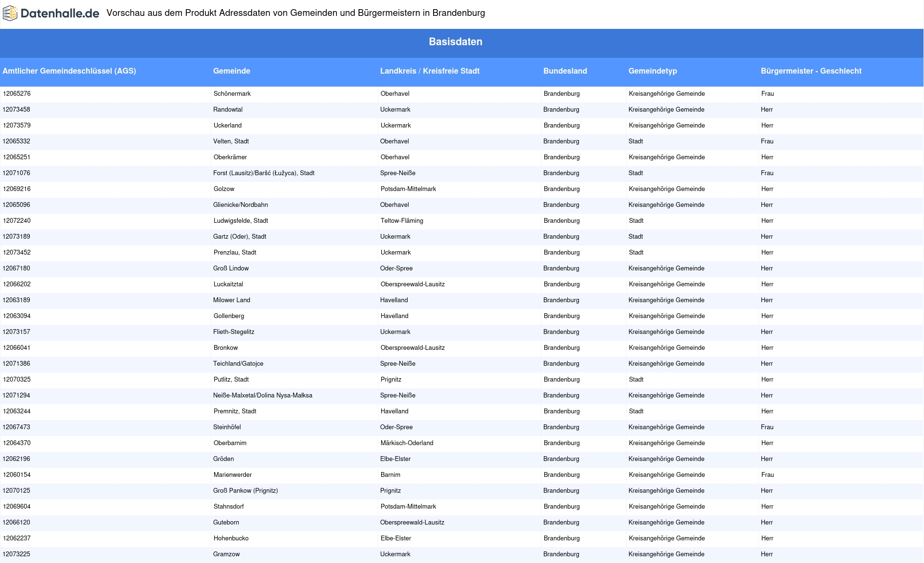Click the Guteborn municipality cell

pyautogui.click(x=226, y=523)
